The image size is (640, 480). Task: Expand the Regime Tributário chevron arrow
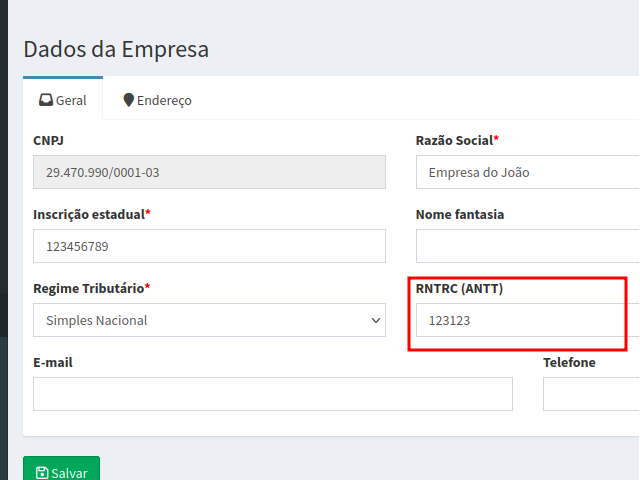click(x=376, y=320)
